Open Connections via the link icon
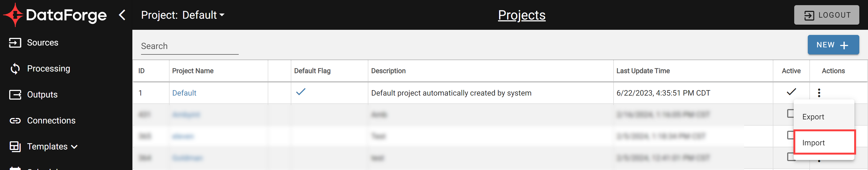868x170 pixels. 15,121
